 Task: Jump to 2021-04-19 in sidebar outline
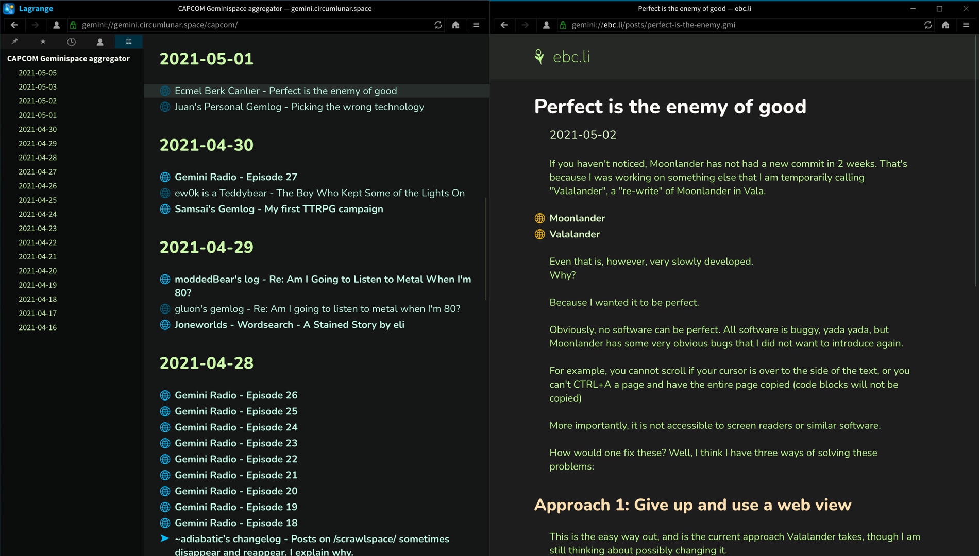(38, 285)
